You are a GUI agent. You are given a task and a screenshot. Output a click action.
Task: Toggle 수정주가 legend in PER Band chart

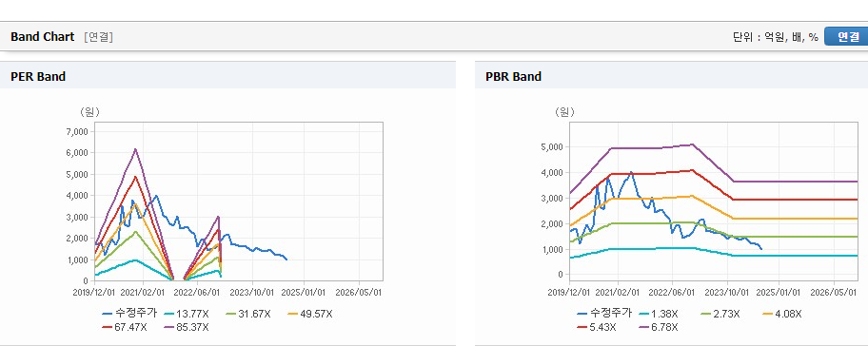tap(129, 314)
